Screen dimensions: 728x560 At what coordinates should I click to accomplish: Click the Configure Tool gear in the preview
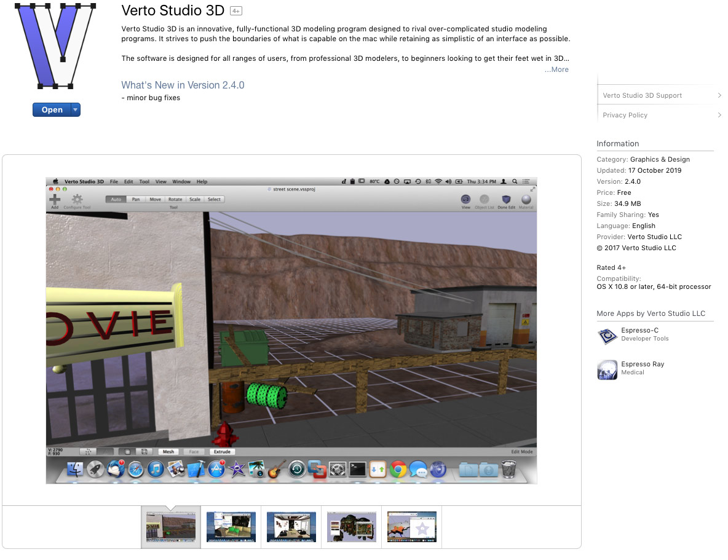(77, 200)
